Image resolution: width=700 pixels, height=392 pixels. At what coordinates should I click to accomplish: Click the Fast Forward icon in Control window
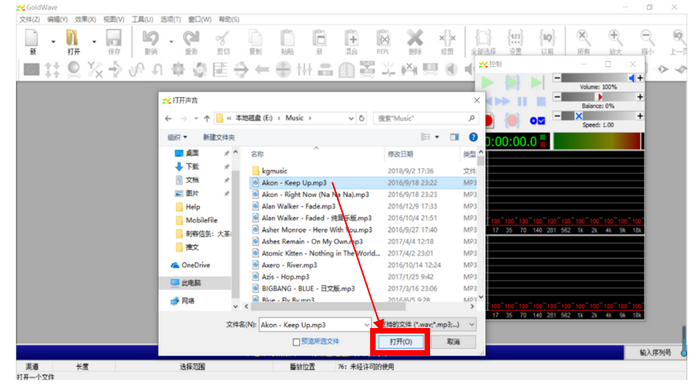coord(503,101)
